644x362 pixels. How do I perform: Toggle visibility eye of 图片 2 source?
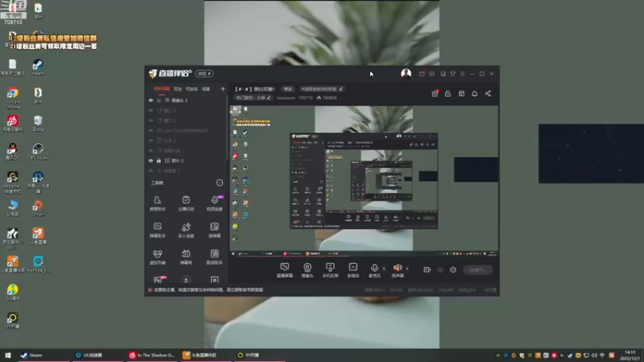(x=151, y=160)
